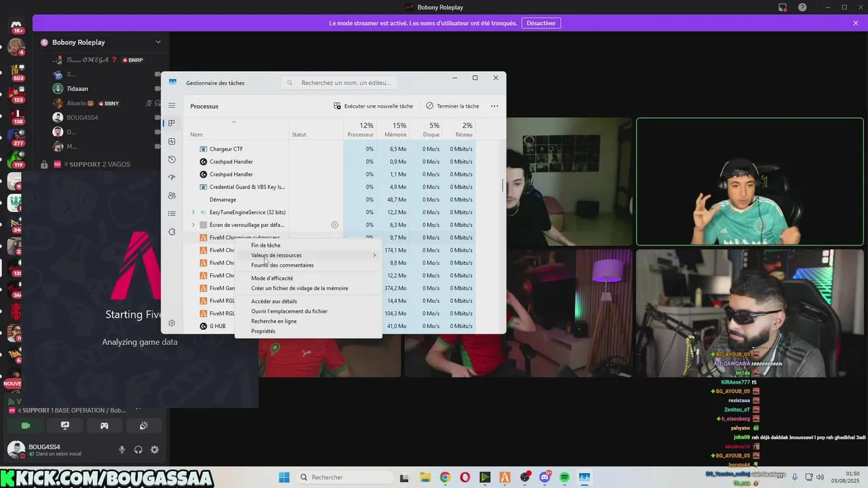Image resolution: width=868 pixels, height=488 pixels.
Task: Click paused status icon on Écran de verrouillage row
Action: tap(334, 225)
